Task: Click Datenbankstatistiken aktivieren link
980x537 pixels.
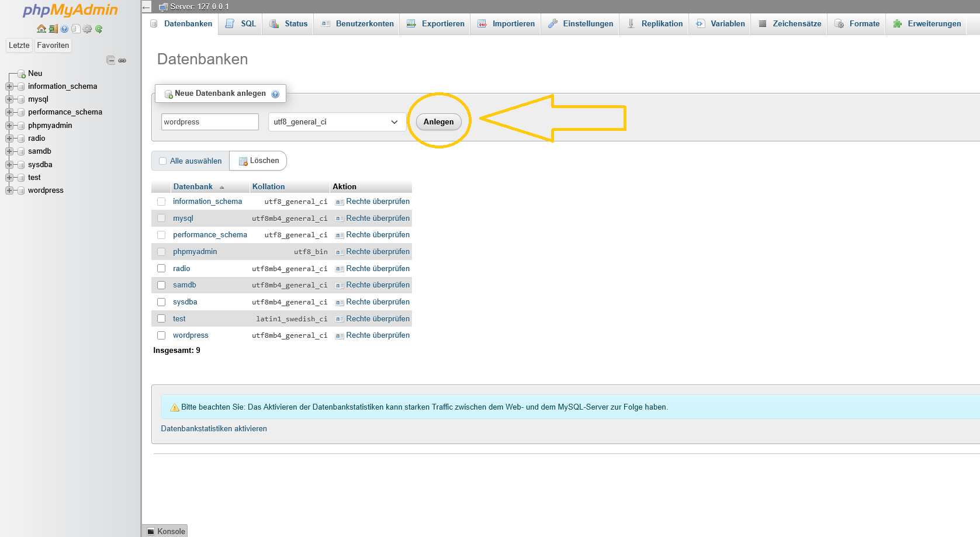Action: coord(214,428)
